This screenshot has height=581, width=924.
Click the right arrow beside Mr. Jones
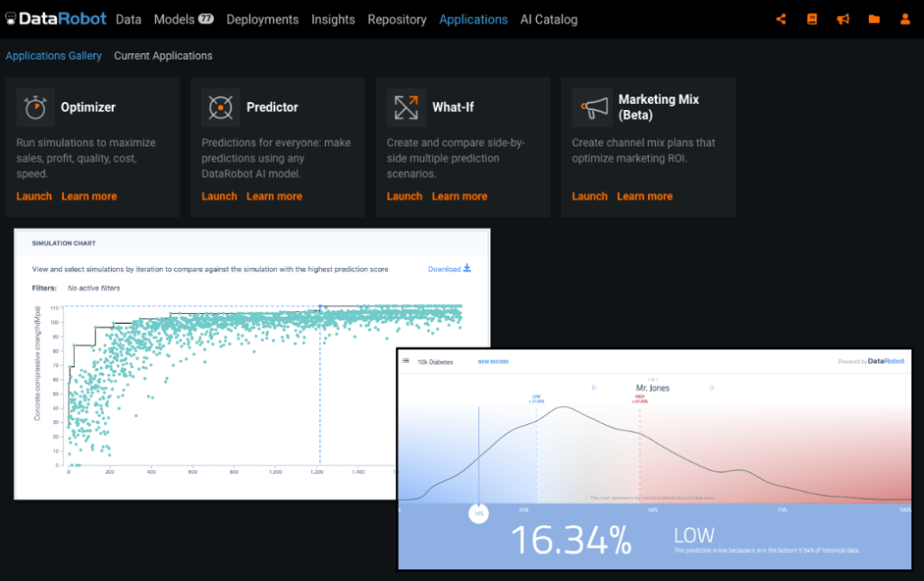[x=713, y=386]
